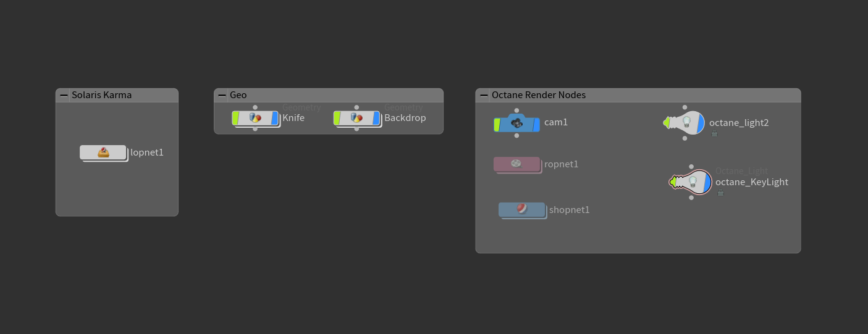Select the lopnet1 node icon

coord(103,152)
